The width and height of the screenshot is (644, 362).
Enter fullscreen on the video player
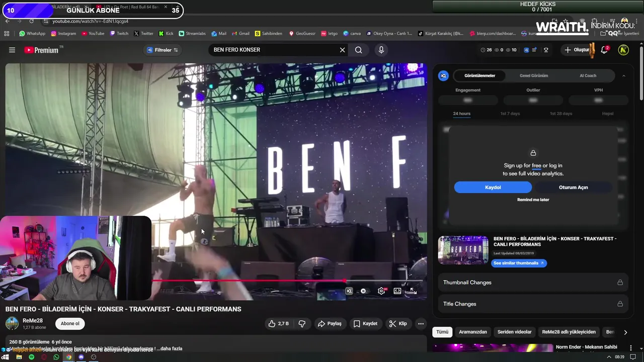point(413,291)
